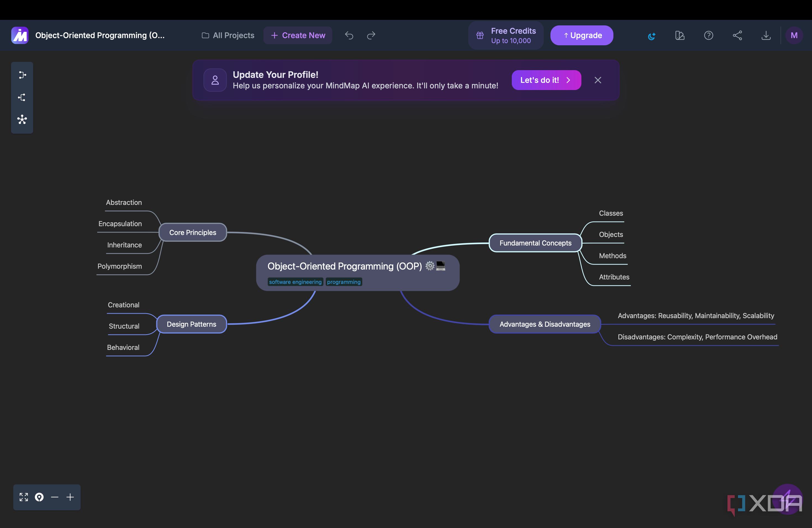This screenshot has width=812, height=528.
Task: Click the MindMap AI logo icon
Action: pyautogui.click(x=20, y=35)
